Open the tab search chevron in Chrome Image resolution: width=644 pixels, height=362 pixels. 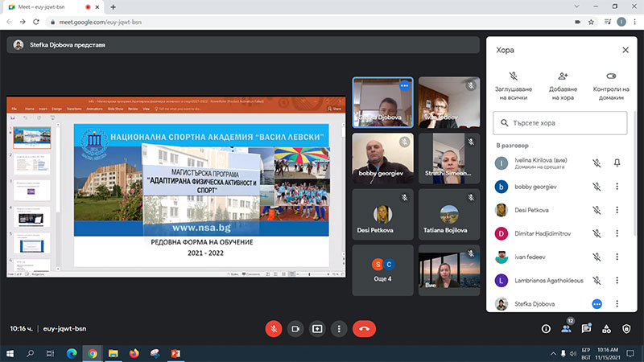point(576,6)
